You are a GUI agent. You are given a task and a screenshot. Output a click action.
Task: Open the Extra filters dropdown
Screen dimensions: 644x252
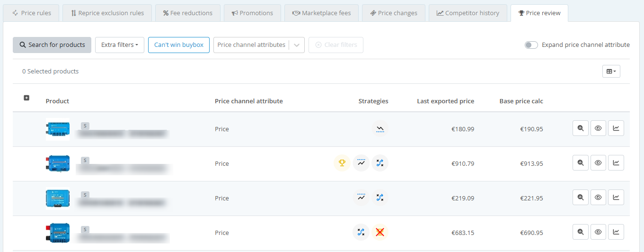point(120,45)
